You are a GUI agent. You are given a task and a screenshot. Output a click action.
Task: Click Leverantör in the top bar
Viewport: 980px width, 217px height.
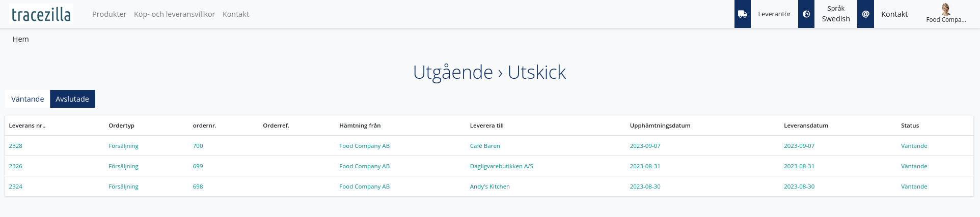[x=774, y=14]
